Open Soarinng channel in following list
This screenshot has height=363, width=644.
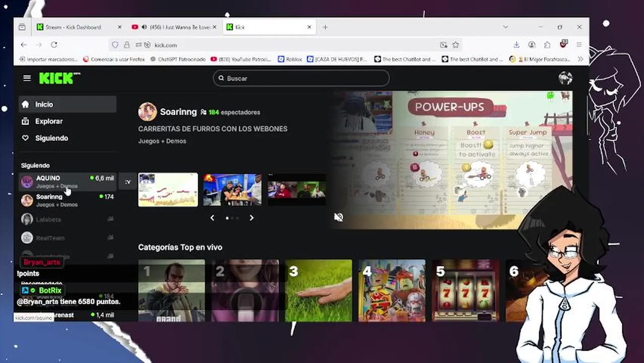tap(68, 200)
